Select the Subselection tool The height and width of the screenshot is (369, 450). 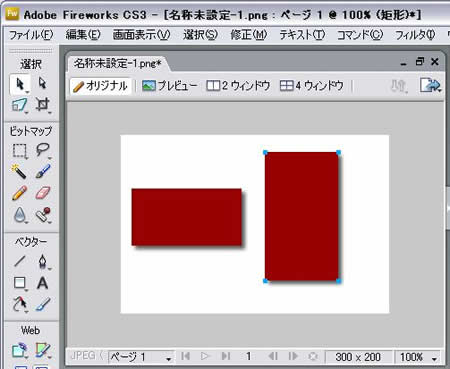tap(42, 83)
